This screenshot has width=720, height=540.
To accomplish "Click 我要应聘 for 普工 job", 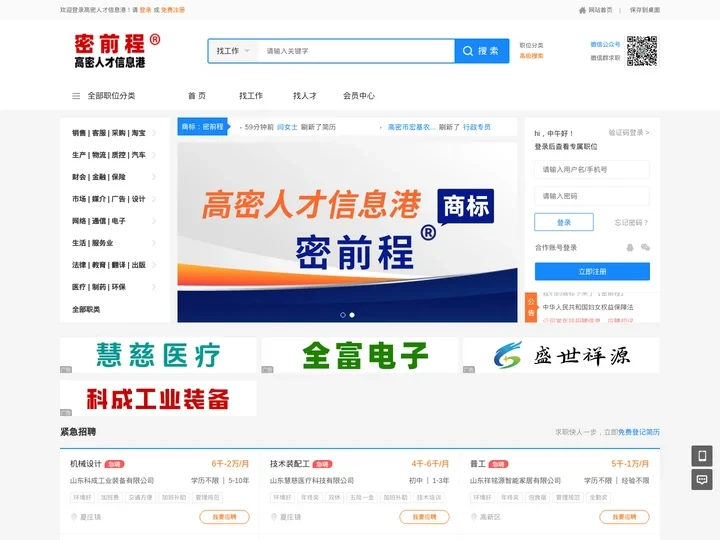I will pos(624,517).
